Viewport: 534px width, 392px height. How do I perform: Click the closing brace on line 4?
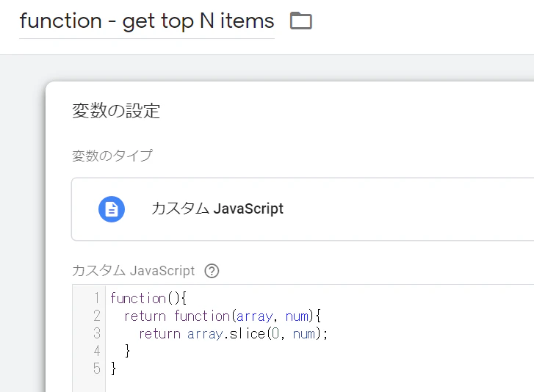point(128,351)
